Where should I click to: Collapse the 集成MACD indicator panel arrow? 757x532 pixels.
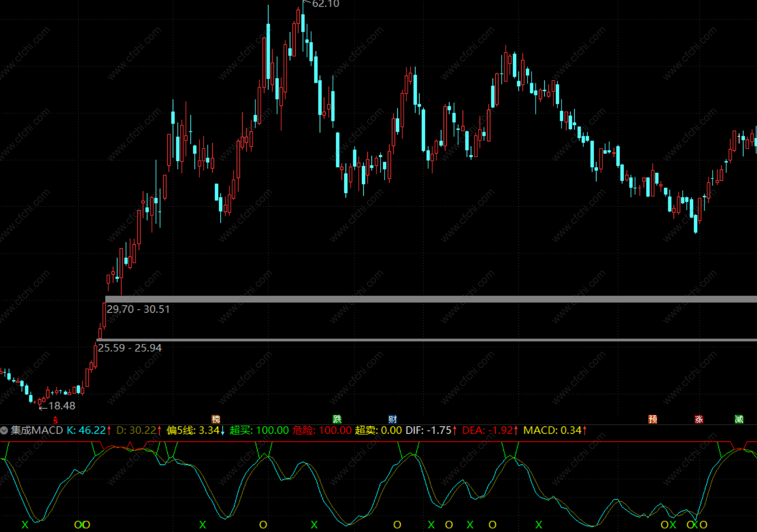click(x=4, y=430)
